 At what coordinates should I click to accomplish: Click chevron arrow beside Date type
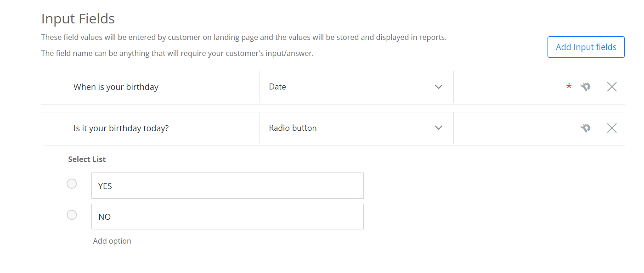click(438, 87)
